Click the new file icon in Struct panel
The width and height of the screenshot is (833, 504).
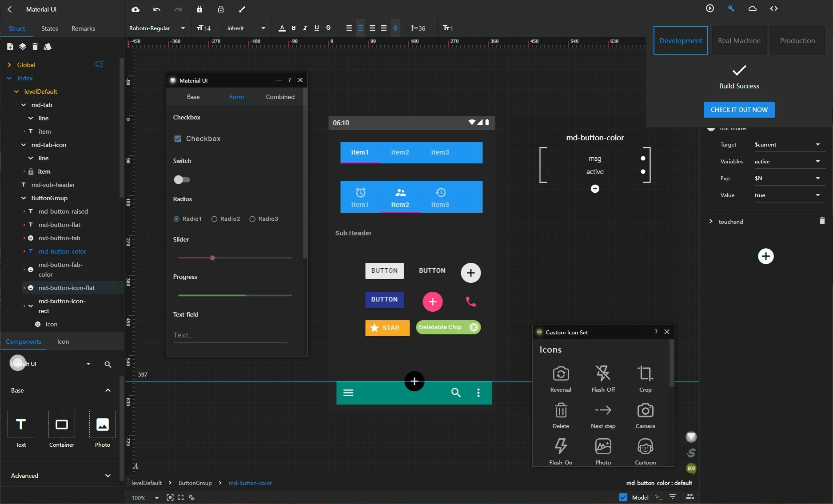point(10,47)
